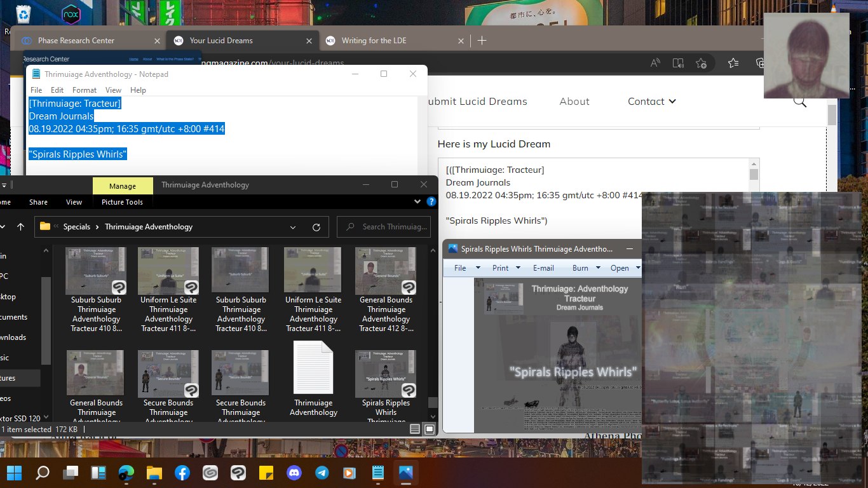
Task: Select the Spirals Ripples Whirls thumbnail file
Action: point(386,374)
